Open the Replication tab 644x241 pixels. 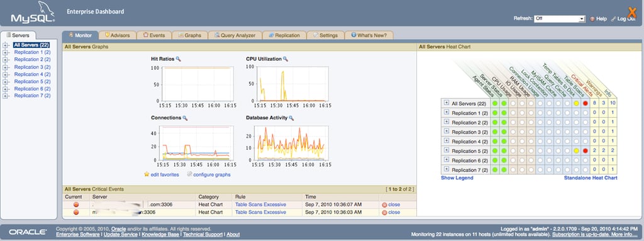point(284,35)
